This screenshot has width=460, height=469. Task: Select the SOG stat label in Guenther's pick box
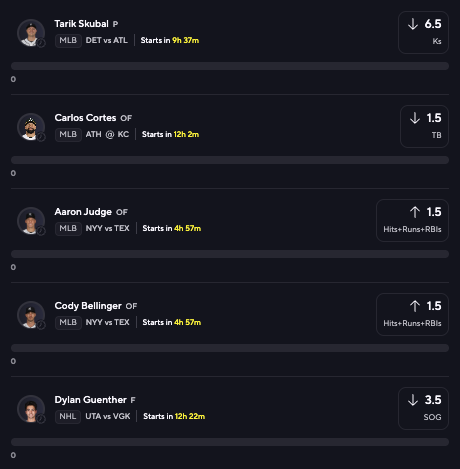[432, 417]
